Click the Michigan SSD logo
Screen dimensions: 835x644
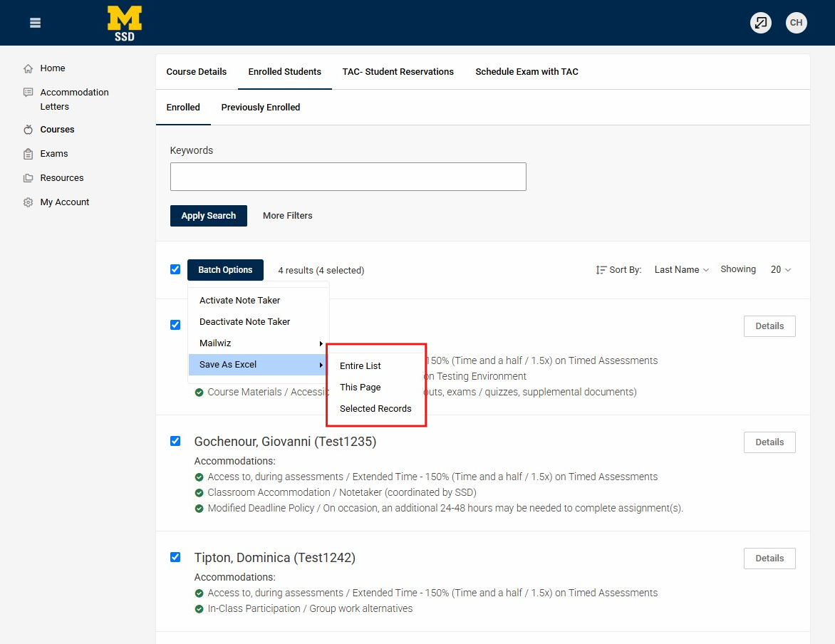click(125, 24)
